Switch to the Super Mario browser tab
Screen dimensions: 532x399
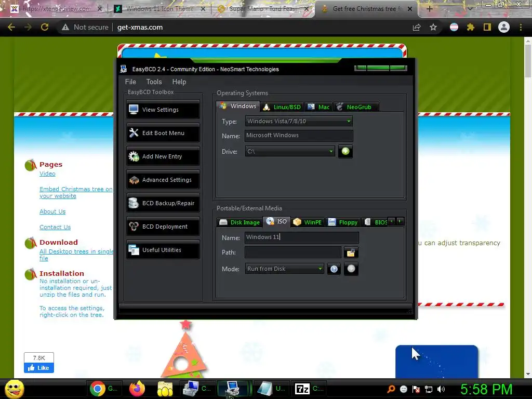tap(262, 9)
